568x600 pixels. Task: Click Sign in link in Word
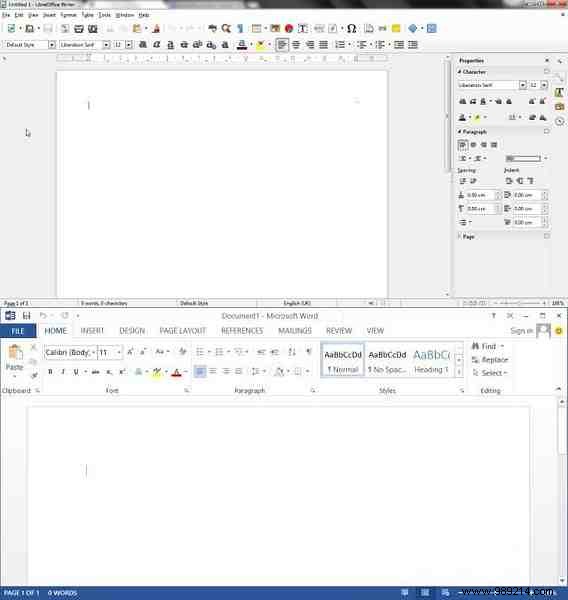tap(521, 331)
